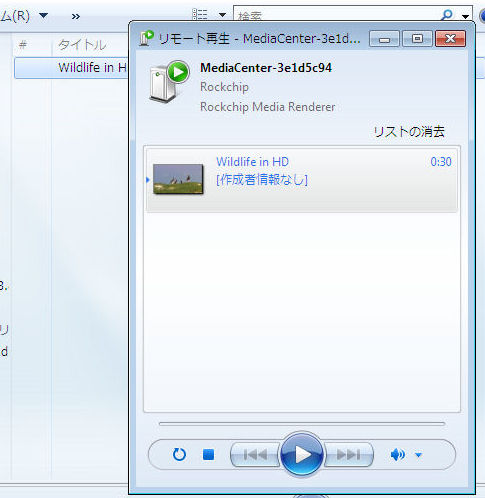Click the リストの消去 clear list link
Screen dimensions: 485x498
pos(409,132)
